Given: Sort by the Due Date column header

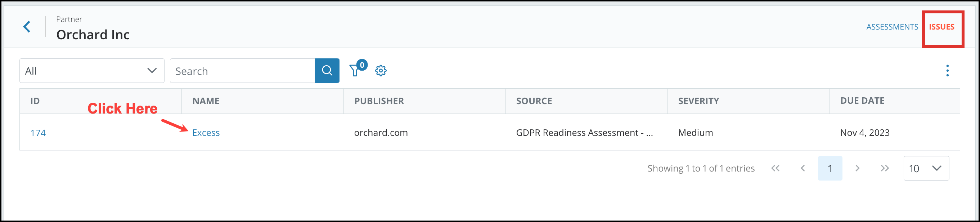Looking at the screenshot, I should (x=862, y=101).
